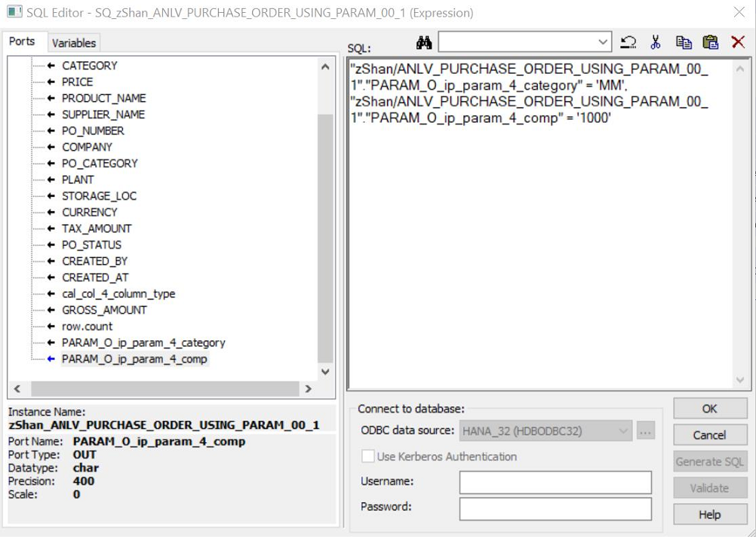Image resolution: width=756 pixels, height=537 pixels.
Task: Click the OK button
Action: click(x=710, y=409)
